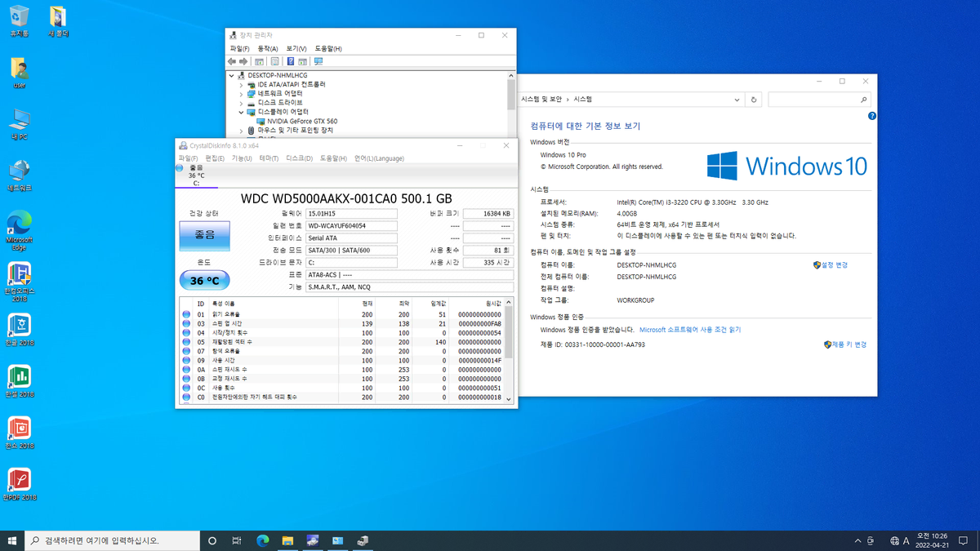
Task: Click the IME language indicator A
Action: (x=906, y=540)
